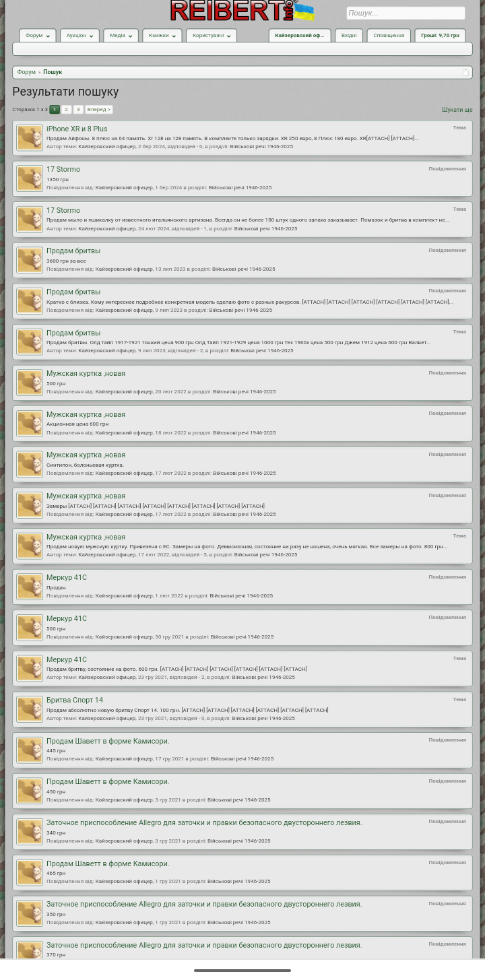
Task: Click the small page icon in the breadcrumb bar
Action: click(x=465, y=72)
